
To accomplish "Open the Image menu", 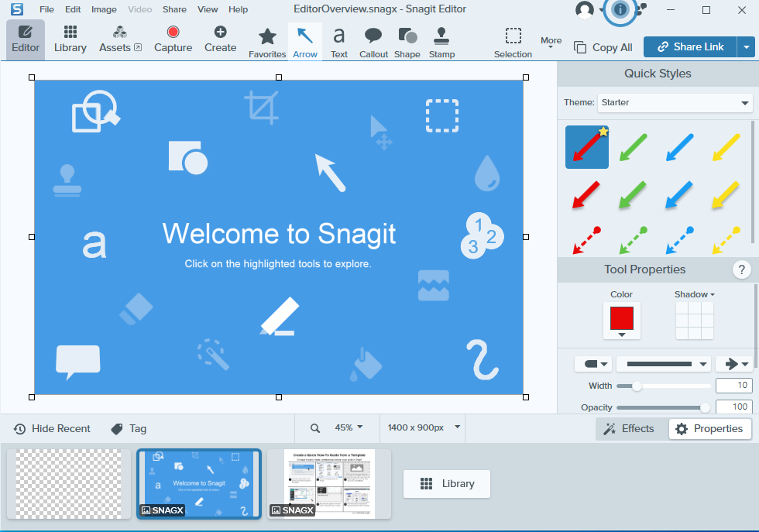I will click(x=104, y=9).
